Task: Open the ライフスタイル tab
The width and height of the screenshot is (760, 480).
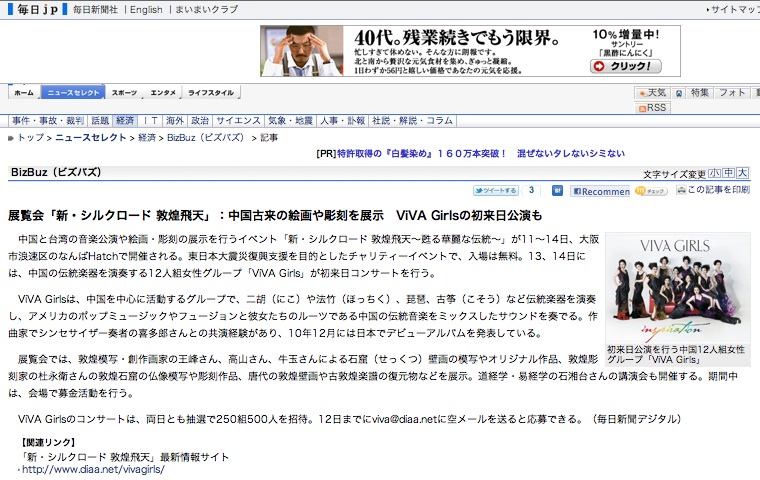Action: tap(211, 92)
